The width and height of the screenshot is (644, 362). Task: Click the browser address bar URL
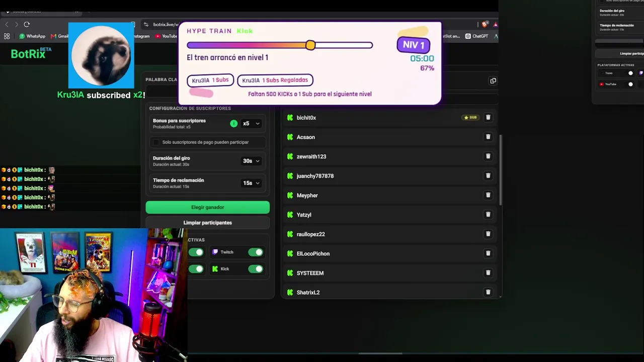pos(166,24)
